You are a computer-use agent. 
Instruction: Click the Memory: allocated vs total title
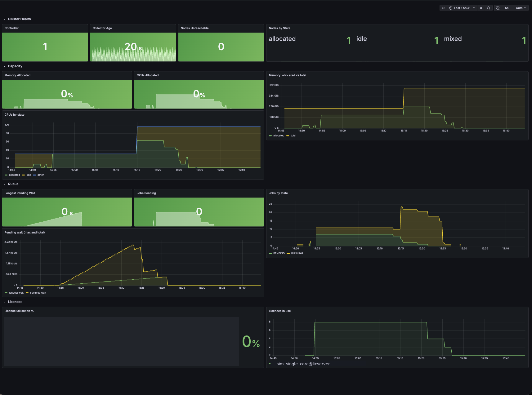click(x=288, y=75)
